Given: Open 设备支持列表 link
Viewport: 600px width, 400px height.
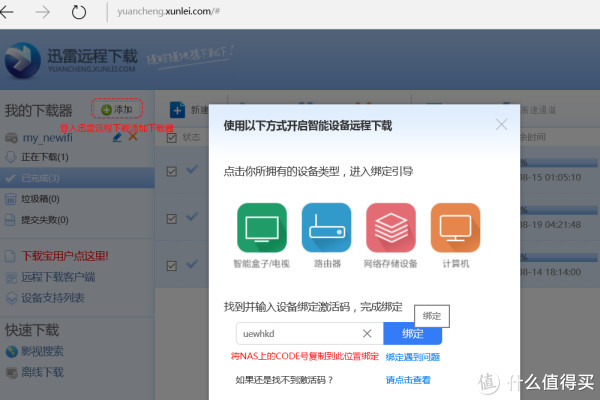Looking at the screenshot, I should [x=53, y=298].
